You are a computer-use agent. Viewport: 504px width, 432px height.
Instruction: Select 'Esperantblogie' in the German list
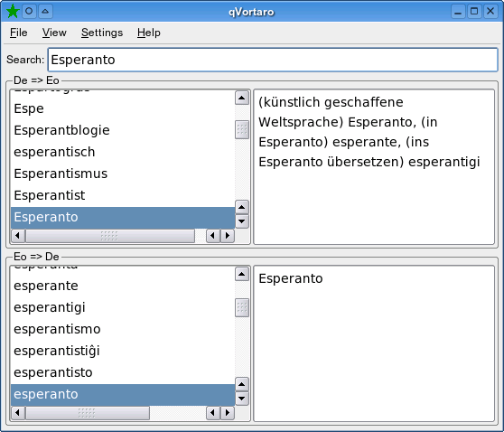point(123,130)
